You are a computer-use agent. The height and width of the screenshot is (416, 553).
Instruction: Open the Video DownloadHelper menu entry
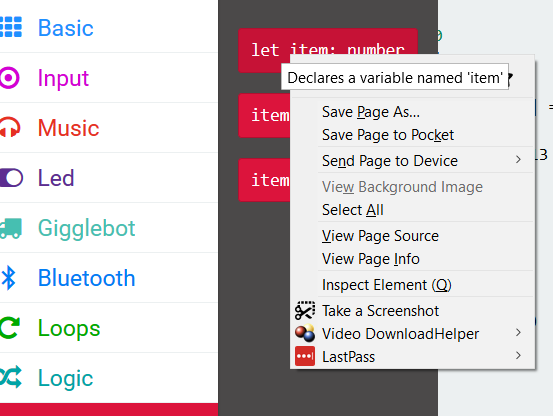click(x=412, y=334)
